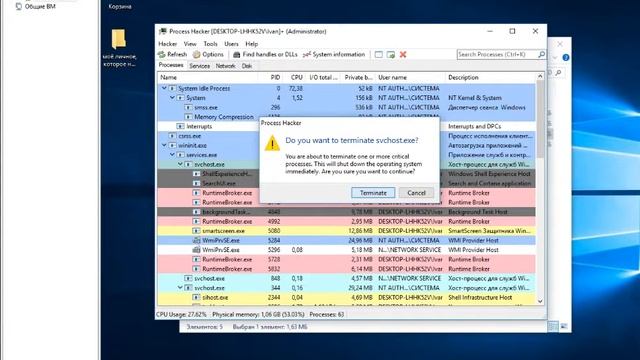Sort by Description column header
The width and height of the screenshot is (640, 360).
[491, 77]
